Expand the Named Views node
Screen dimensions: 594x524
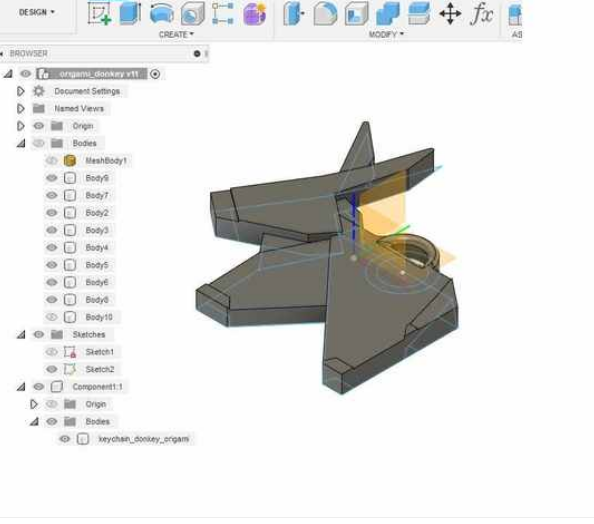[20, 109]
